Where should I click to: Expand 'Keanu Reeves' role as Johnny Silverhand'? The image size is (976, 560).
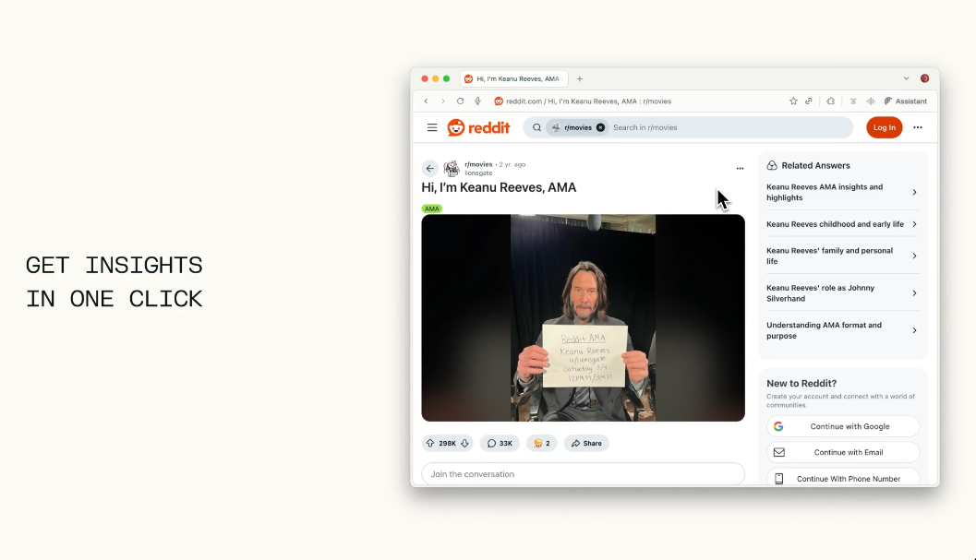click(841, 293)
